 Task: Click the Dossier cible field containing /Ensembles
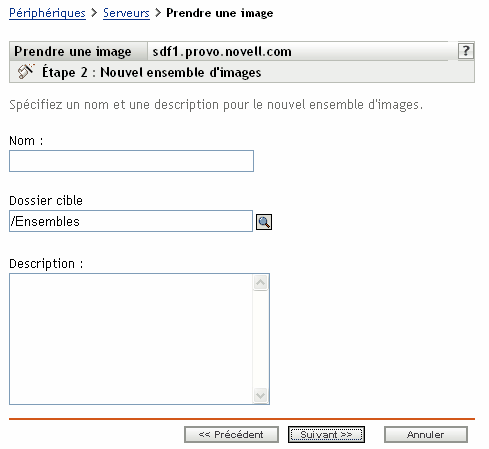(131, 221)
